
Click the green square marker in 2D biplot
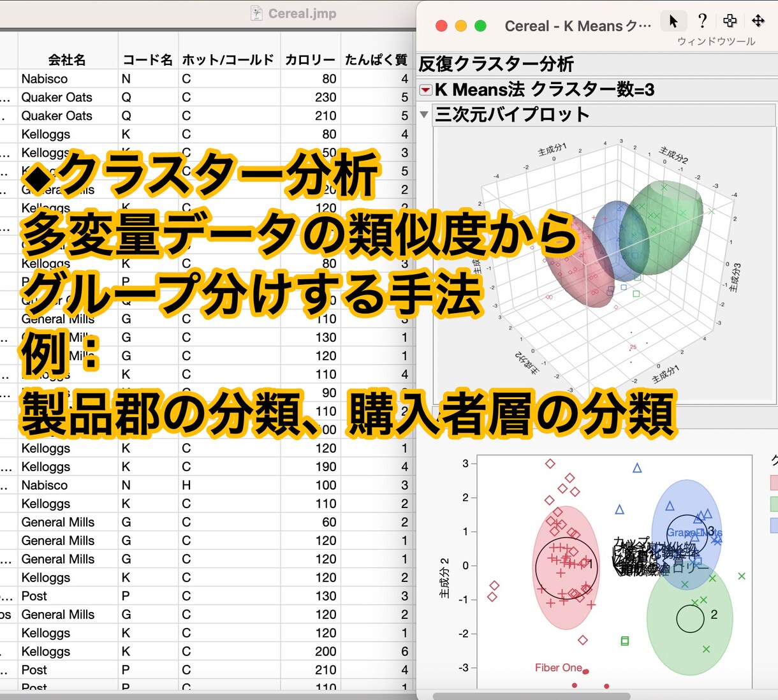(625, 641)
